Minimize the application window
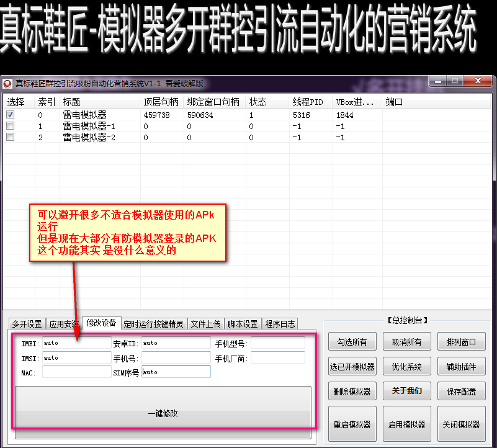The width and height of the screenshot is (497, 448). (x=438, y=81)
